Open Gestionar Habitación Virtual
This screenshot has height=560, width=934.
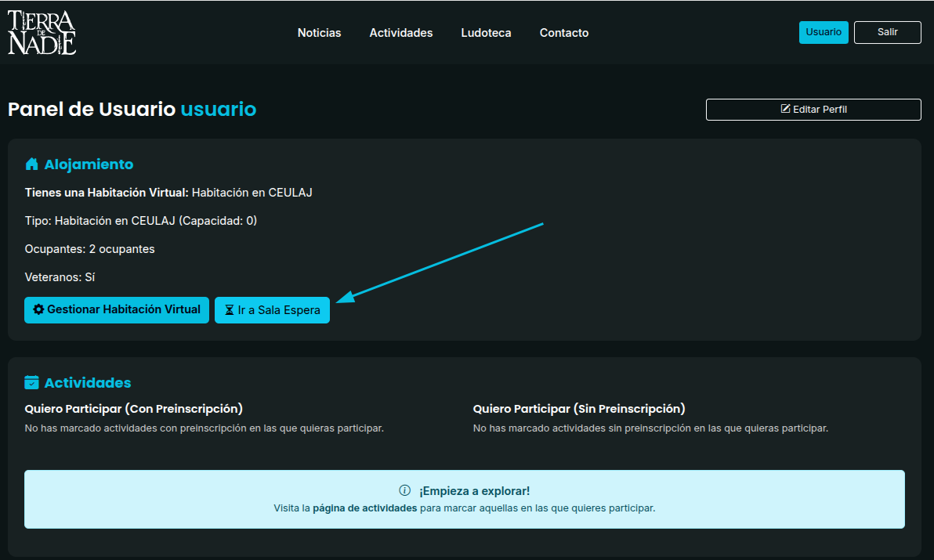coord(117,310)
